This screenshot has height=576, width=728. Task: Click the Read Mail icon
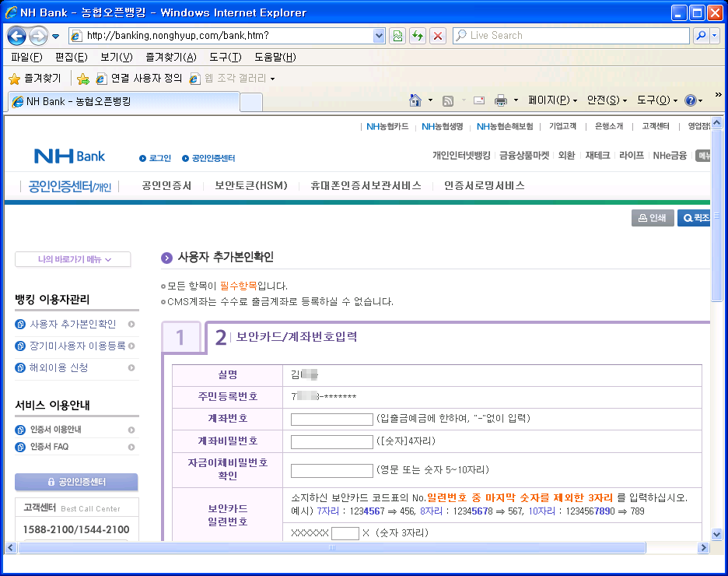[x=479, y=100]
